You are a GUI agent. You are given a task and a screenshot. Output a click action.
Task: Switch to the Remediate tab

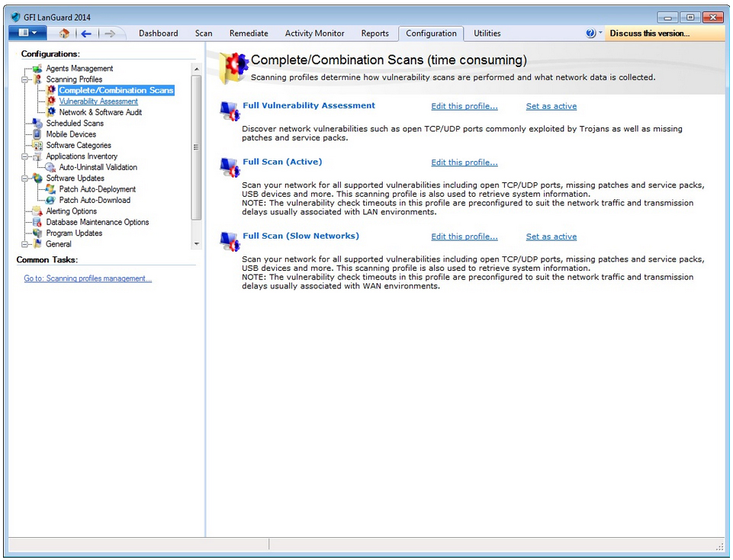[249, 34]
